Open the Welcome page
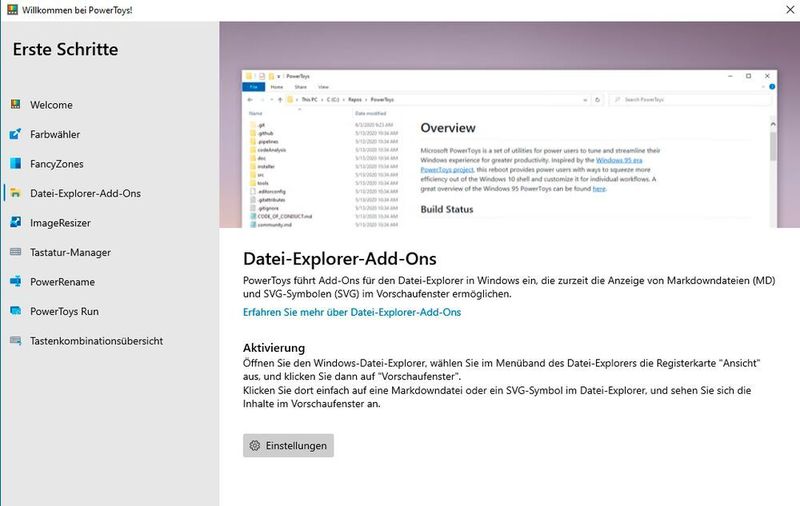This screenshot has width=800, height=506. [x=110, y=105]
